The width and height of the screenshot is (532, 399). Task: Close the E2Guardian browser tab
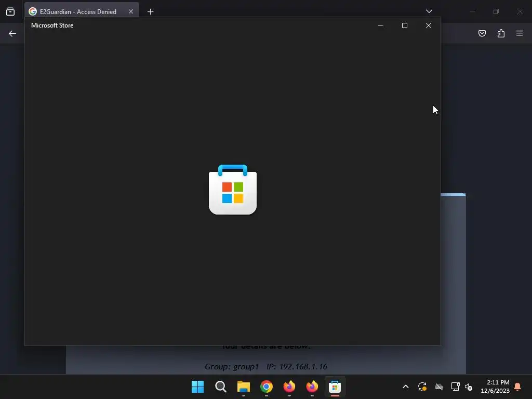[x=131, y=11]
